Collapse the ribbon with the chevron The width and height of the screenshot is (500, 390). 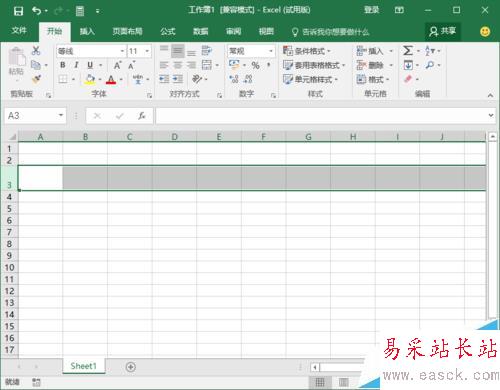[x=490, y=95]
